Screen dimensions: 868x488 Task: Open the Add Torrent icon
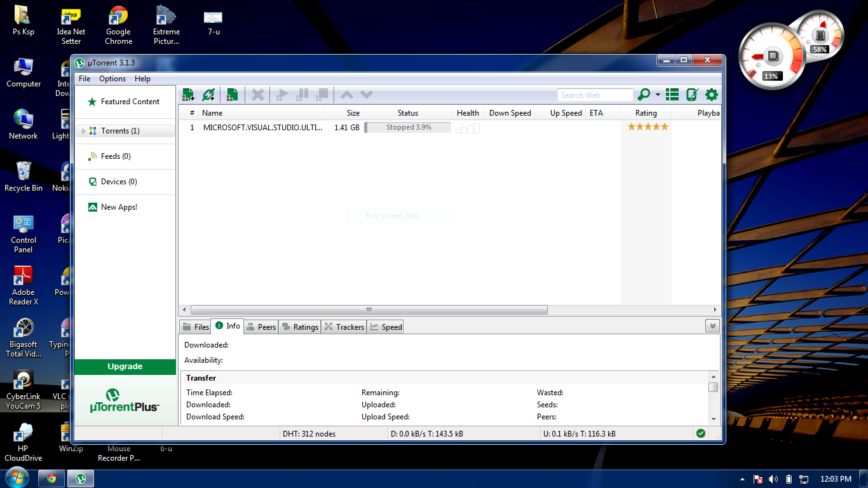click(188, 94)
